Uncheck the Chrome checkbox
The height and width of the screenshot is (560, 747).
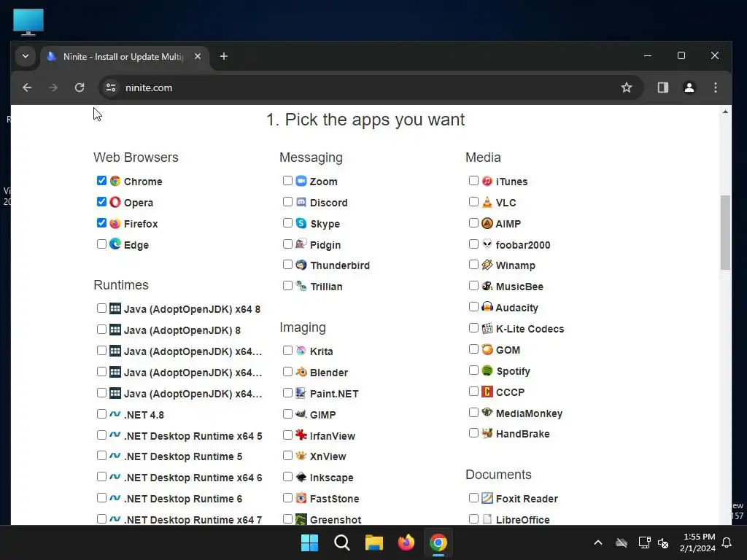pyautogui.click(x=101, y=181)
